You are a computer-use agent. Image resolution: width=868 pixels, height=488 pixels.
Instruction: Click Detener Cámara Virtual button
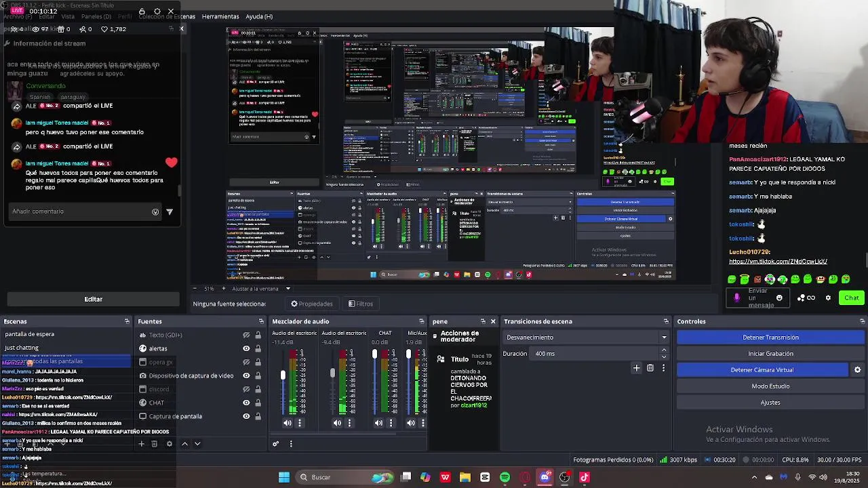[762, 370]
